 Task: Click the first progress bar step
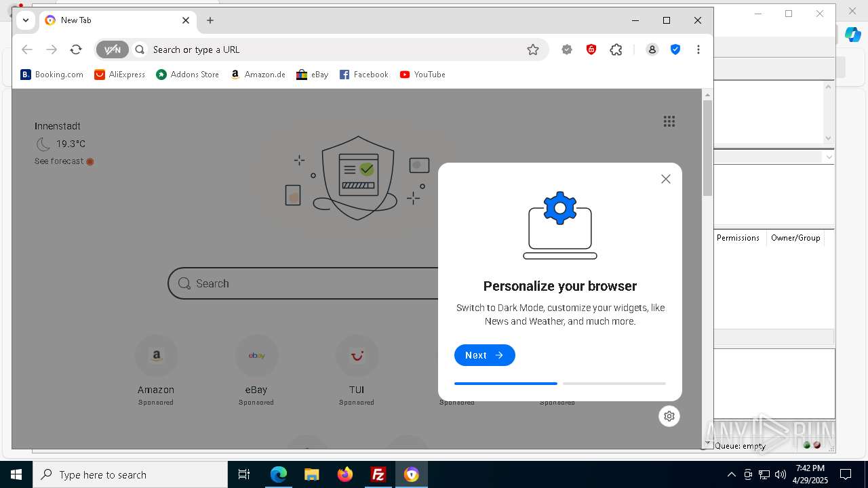(x=506, y=384)
